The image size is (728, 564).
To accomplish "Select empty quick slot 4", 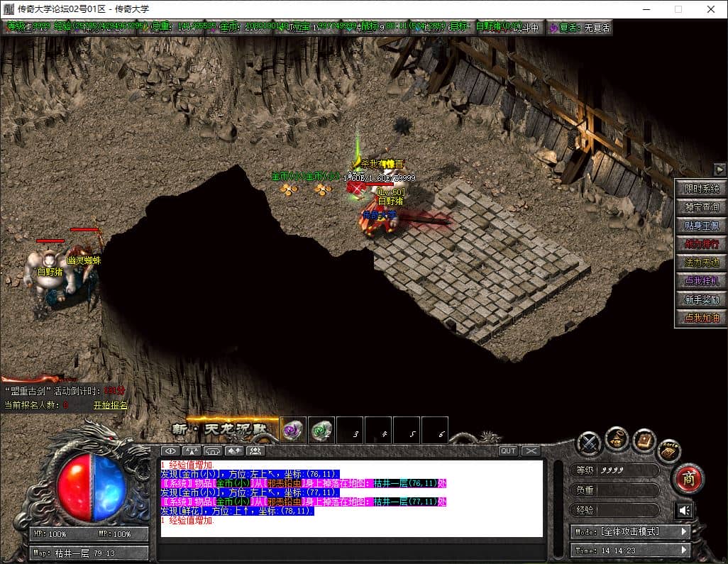I will click(x=378, y=431).
